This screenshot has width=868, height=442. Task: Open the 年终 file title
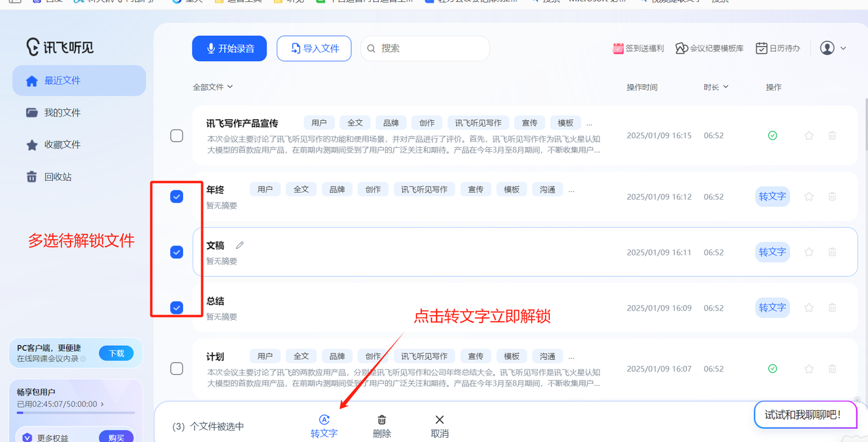(215, 190)
